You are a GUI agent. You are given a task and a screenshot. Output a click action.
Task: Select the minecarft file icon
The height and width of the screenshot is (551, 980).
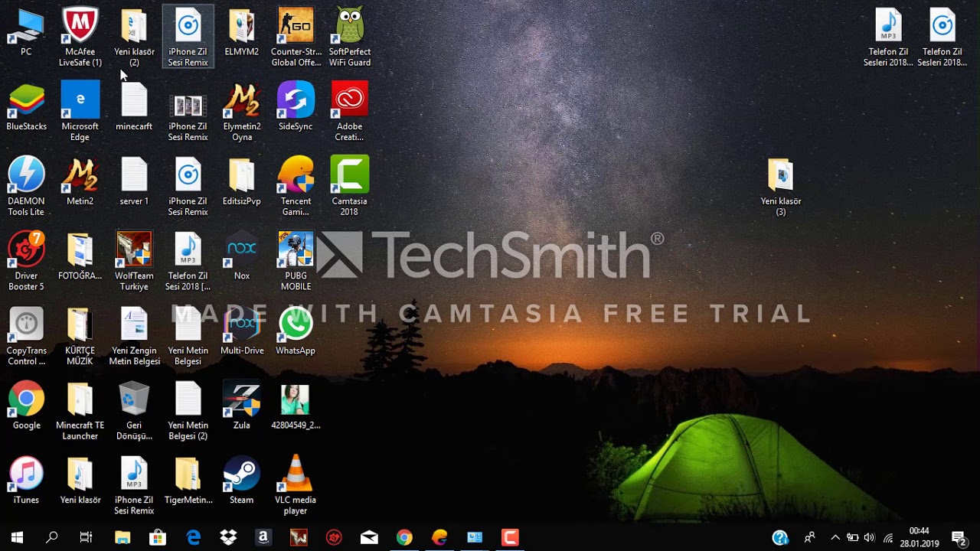(134, 107)
